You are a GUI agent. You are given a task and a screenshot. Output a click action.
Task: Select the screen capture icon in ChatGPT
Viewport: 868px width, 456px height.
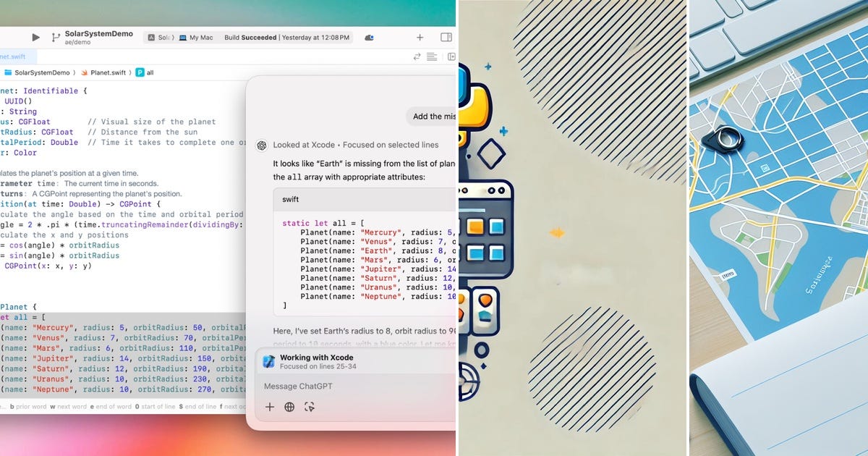coord(307,408)
